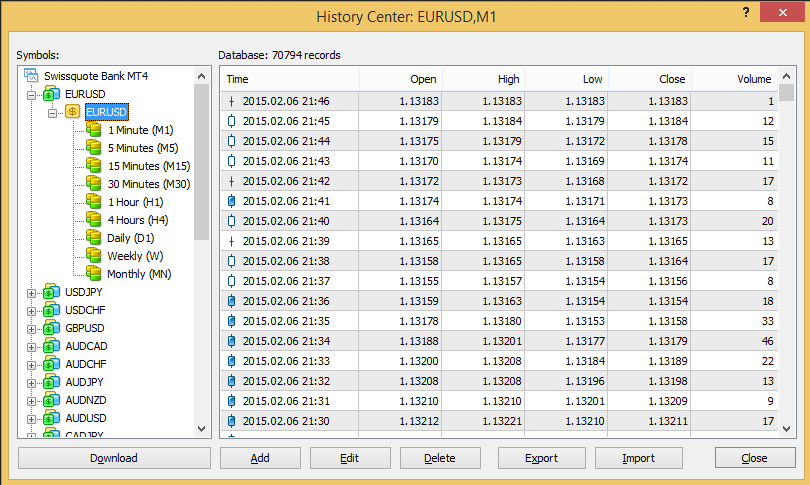The width and height of the screenshot is (810, 485).
Task: Click the AUDJPY symbol icon
Action: click(x=51, y=382)
